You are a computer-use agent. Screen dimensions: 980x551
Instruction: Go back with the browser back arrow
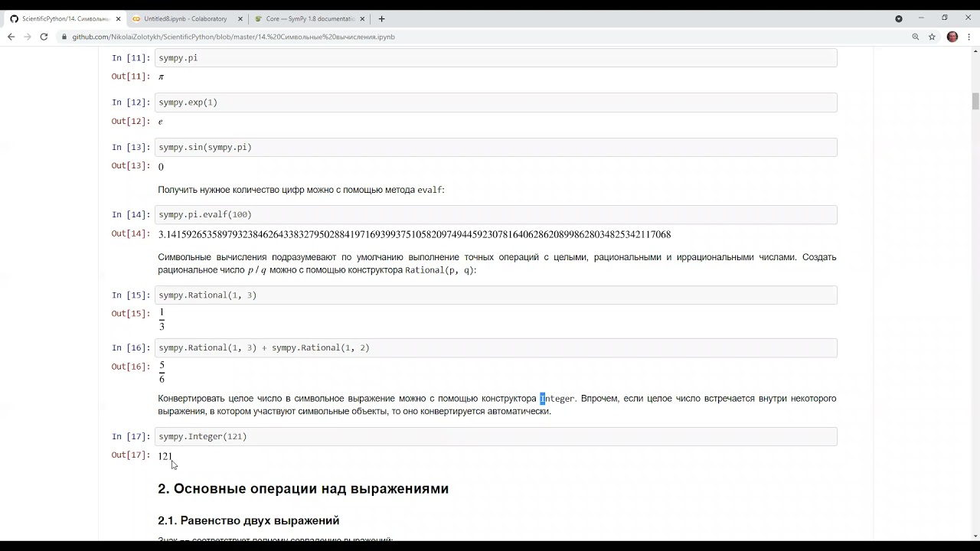(11, 37)
